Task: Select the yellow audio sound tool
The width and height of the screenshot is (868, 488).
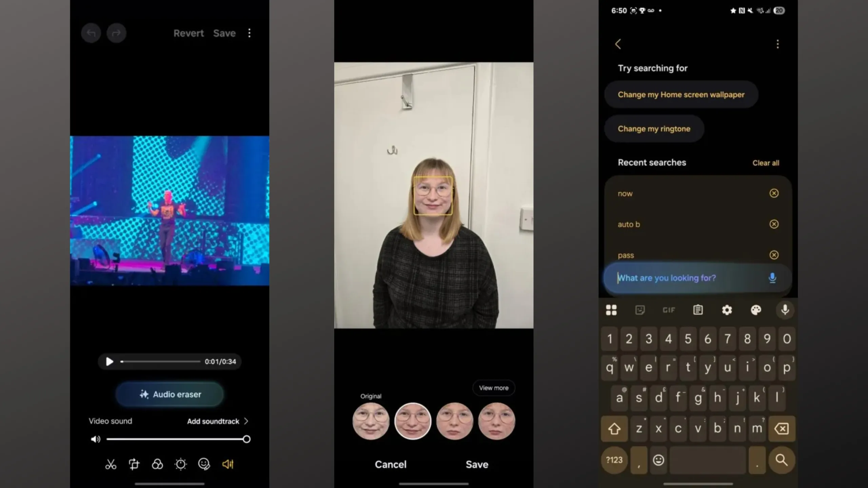Action: (228, 464)
